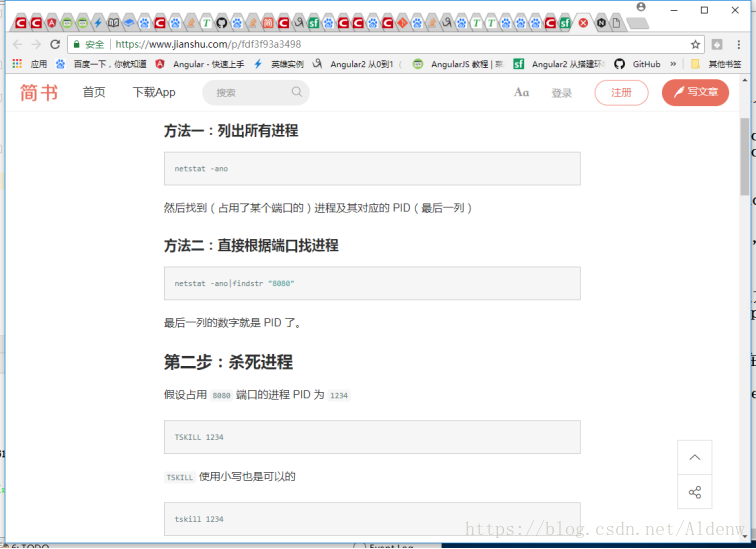
Task: Click the sentence 最后一列的数字就是 PID 了
Action: click(233, 322)
